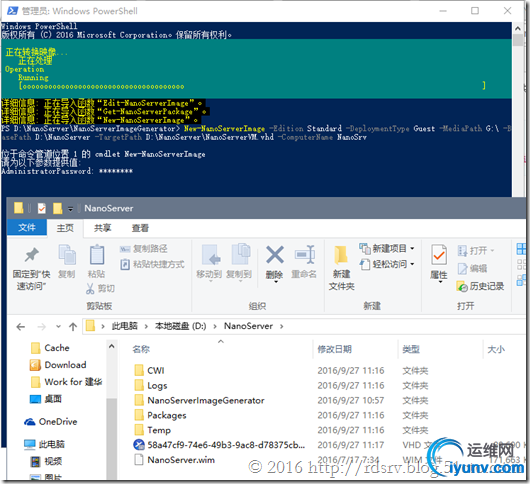Select 桌面 (Desktop) in the navigation pane
The height and width of the screenshot is (484, 530).
[46, 399]
